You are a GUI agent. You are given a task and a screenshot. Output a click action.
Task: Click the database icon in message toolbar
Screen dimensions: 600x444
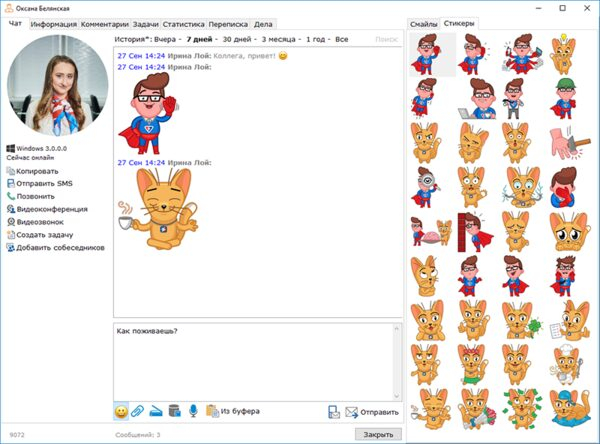click(175, 411)
